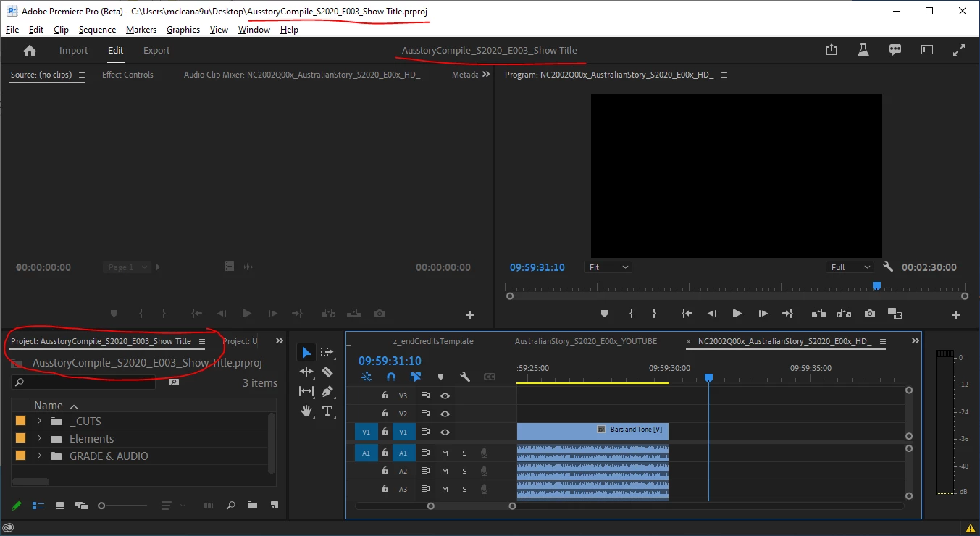
Task: Open Program monitor settings wrench
Action: [x=889, y=267]
